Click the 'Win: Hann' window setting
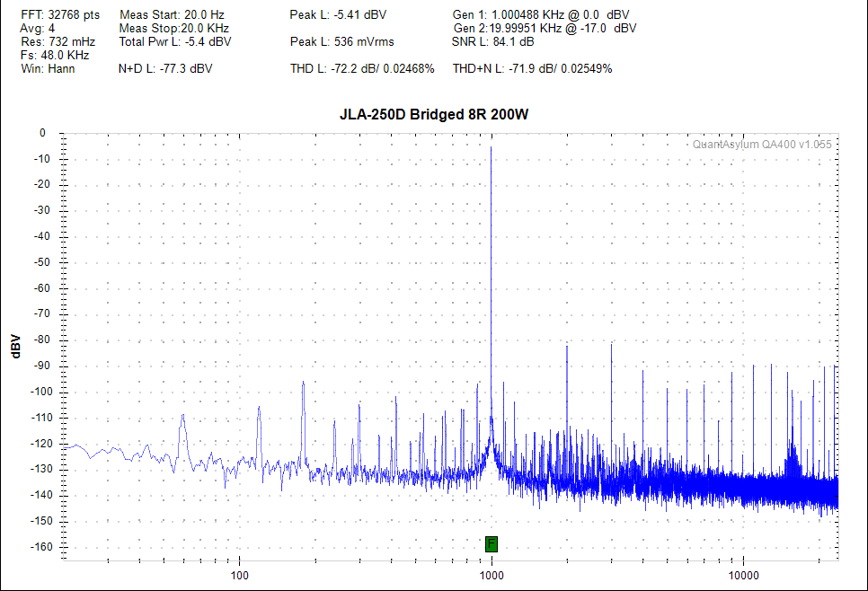 tap(48, 68)
